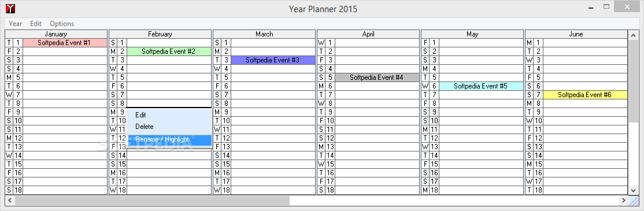Screen dimensions: 644x211
Task: Select the purple Softpedia Event #3 entry
Action: [273, 60]
